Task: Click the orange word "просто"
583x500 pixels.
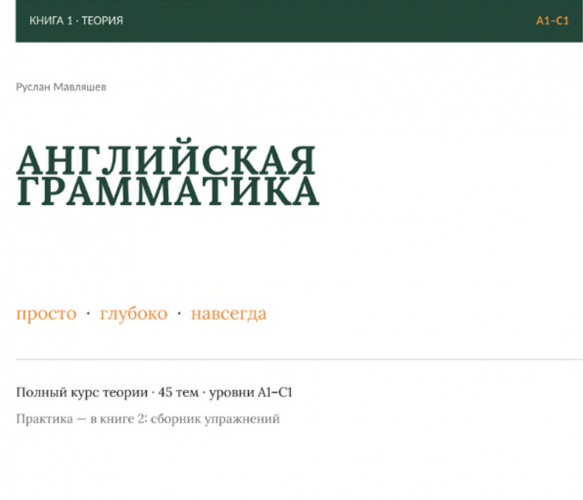Action: 46,314
